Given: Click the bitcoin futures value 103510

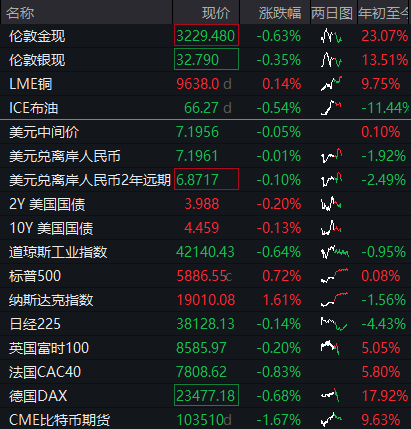Looking at the screenshot, I should (200, 420).
